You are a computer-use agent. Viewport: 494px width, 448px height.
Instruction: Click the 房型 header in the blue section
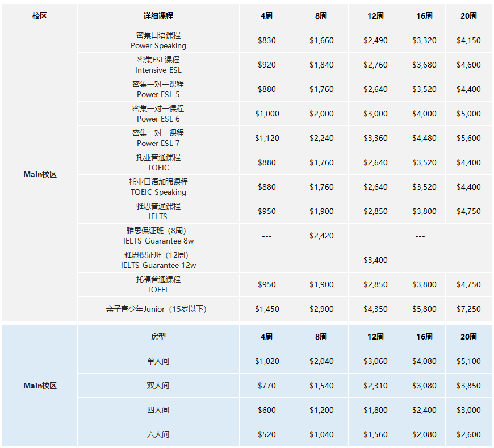(x=158, y=337)
